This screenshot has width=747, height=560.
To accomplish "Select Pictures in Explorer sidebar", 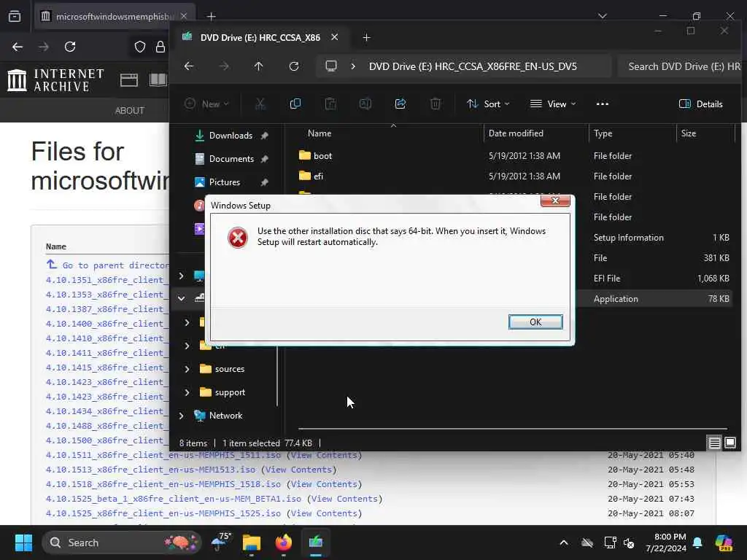I will click(225, 182).
